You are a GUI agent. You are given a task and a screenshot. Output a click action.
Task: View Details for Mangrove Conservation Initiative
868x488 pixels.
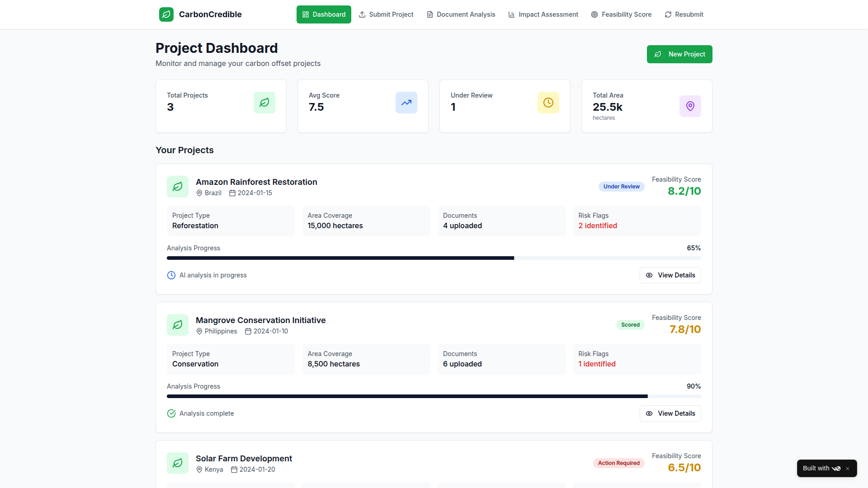coord(670,413)
